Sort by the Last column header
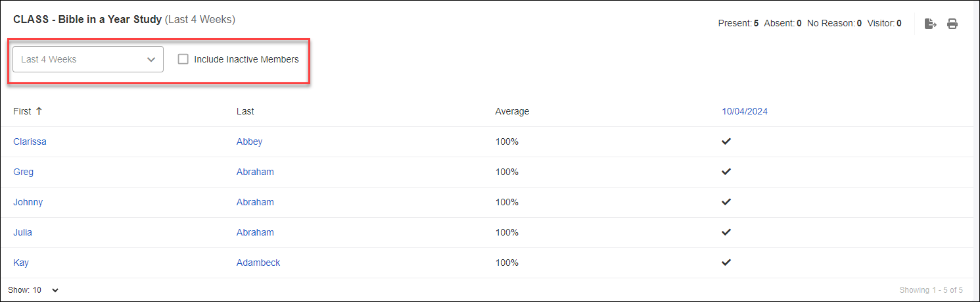The height and width of the screenshot is (302, 980). pos(245,111)
